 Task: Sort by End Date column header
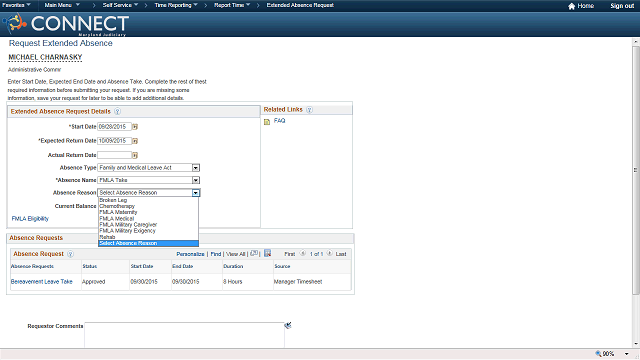pyautogui.click(x=182, y=266)
